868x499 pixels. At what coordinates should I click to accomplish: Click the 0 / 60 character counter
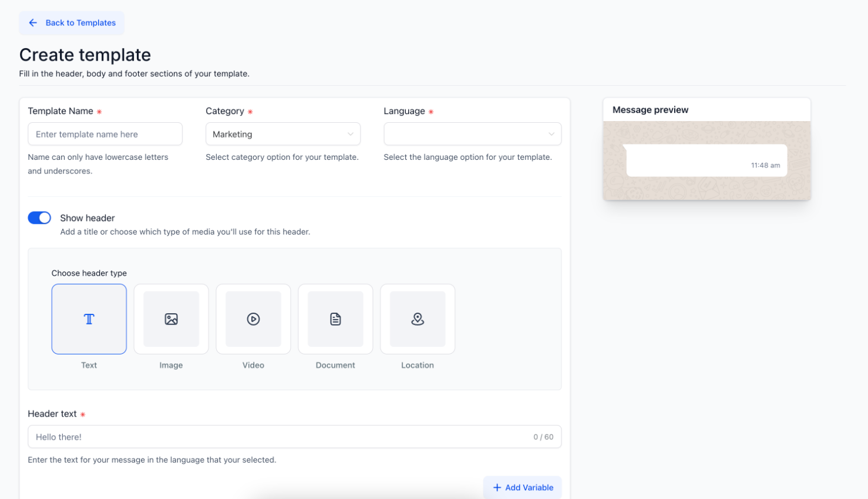coord(543,437)
